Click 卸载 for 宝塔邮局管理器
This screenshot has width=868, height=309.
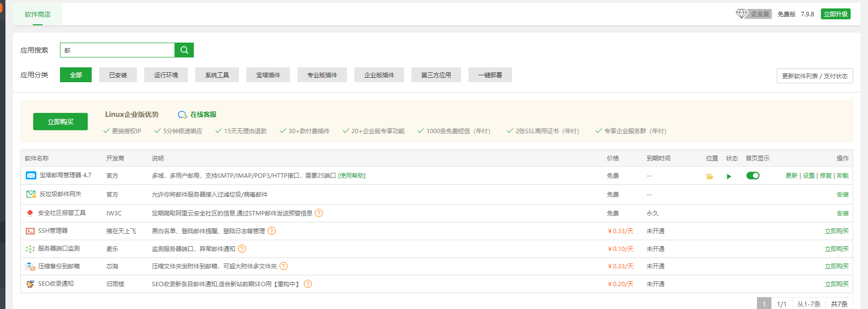tap(843, 176)
